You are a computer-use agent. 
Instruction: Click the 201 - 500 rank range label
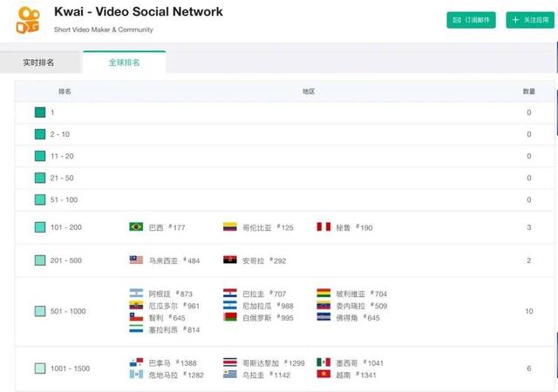pyautogui.click(x=66, y=260)
